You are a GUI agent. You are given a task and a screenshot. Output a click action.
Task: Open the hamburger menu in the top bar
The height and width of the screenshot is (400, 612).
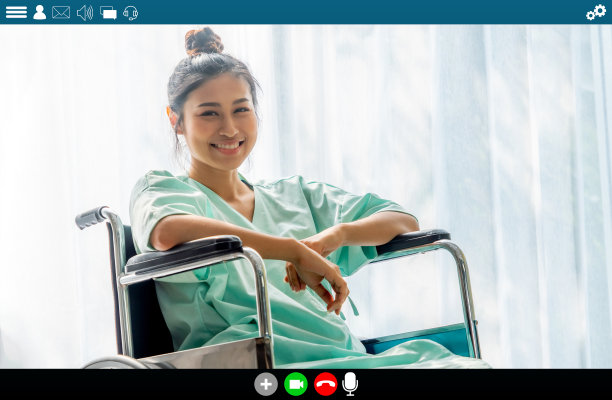[16, 12]
